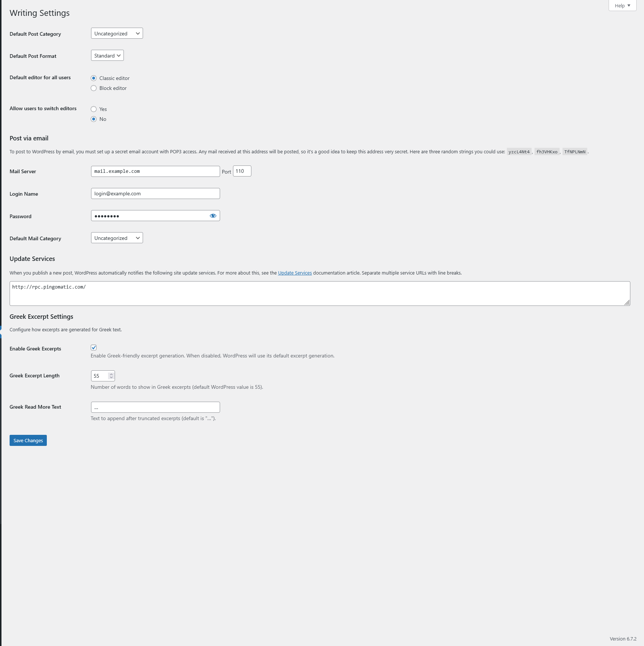Select the Classic editor radio button

(x=94, y=78)
